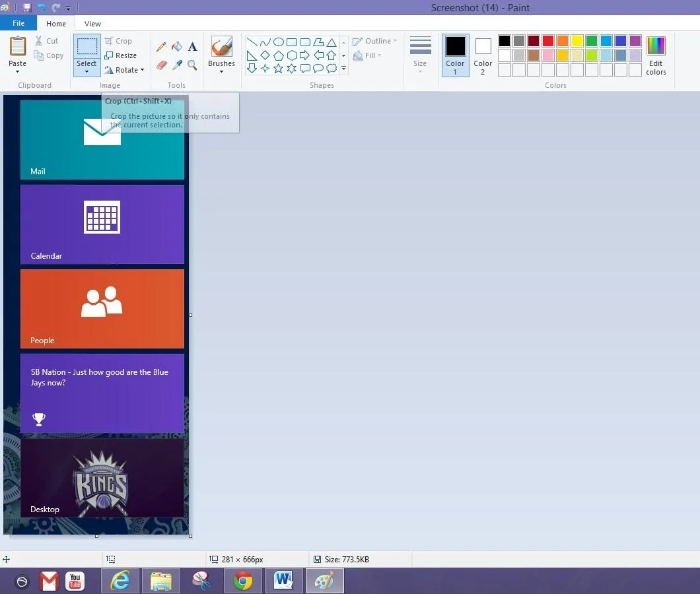Open Microsoft Word from the taskbar
The image size is (700, 594).
click(283, 581)
